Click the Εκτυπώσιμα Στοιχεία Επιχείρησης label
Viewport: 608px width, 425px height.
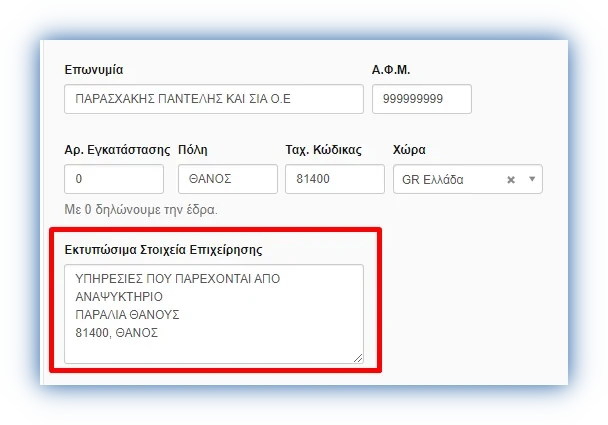(x=162, y=248)
